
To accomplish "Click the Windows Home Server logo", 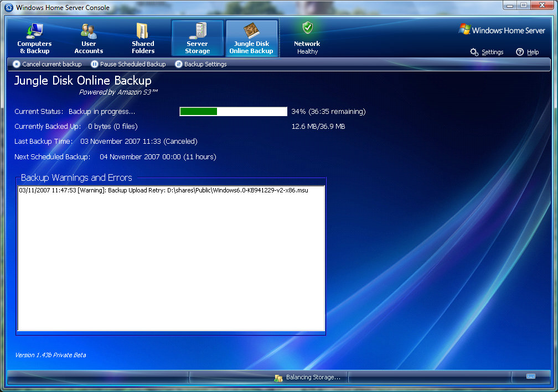I will point(502,30).
